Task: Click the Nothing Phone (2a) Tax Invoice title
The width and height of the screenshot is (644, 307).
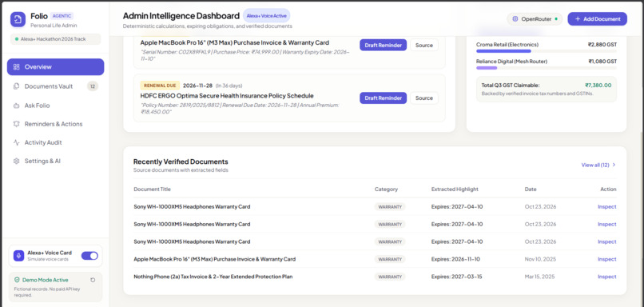Action: (x=213, y=277)
